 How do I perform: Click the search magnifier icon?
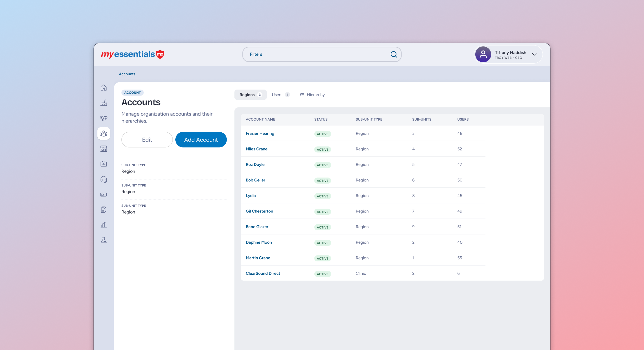[394, 54]
